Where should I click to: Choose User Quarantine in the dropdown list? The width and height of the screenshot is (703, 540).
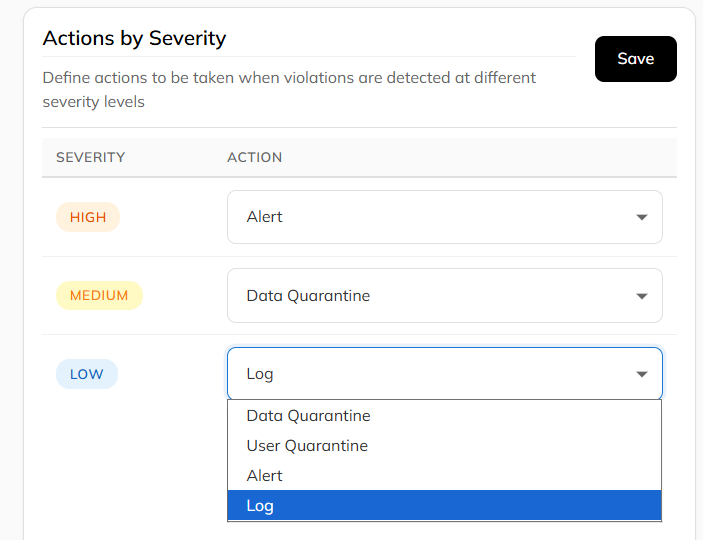(x=307, y=446)
